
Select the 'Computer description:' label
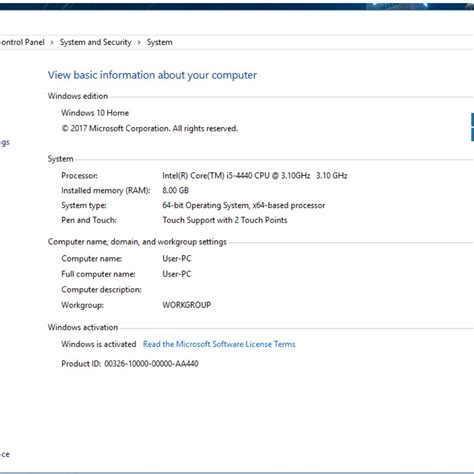pos(101,290)
